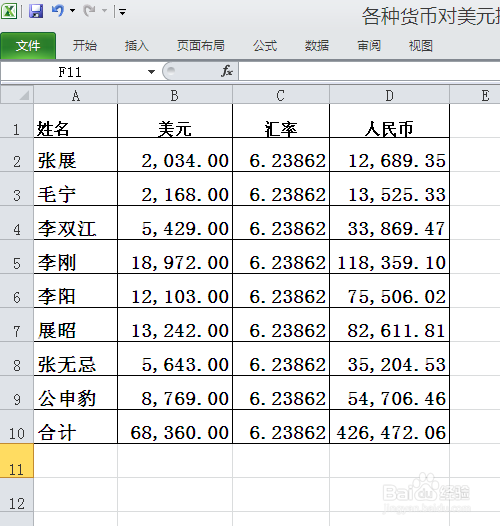The image size is (500, 526).
Task: Select row 10 header
Action: (x=17, y=427)
